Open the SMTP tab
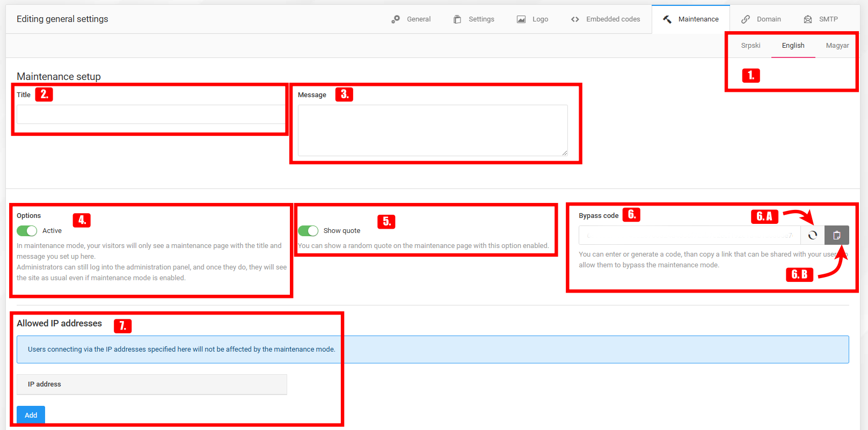The height and width of the screenshot is (430, 868). [828, 19]
